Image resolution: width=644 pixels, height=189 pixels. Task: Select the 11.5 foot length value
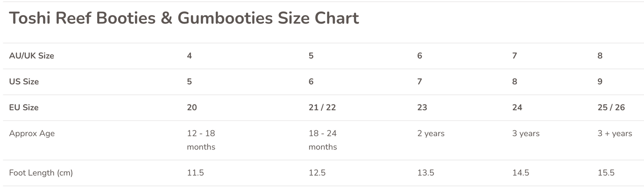tap(196, 173)
